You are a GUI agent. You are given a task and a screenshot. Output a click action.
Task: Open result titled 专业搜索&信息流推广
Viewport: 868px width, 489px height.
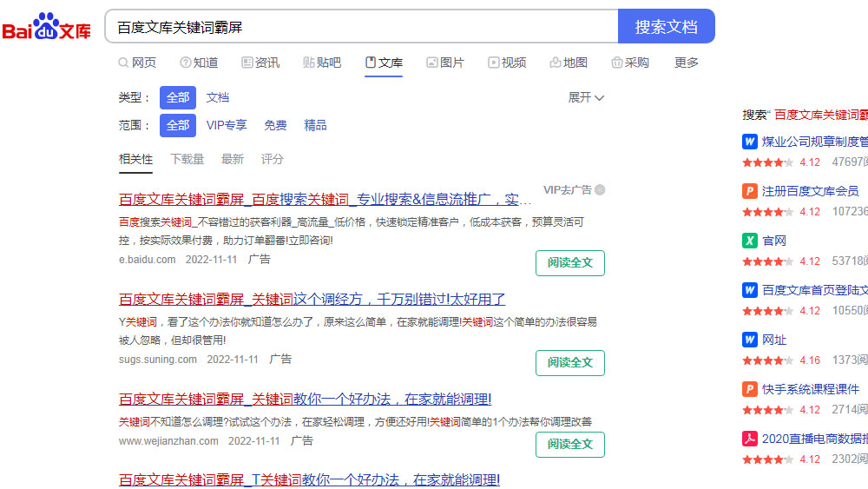[x=325, y=200]
